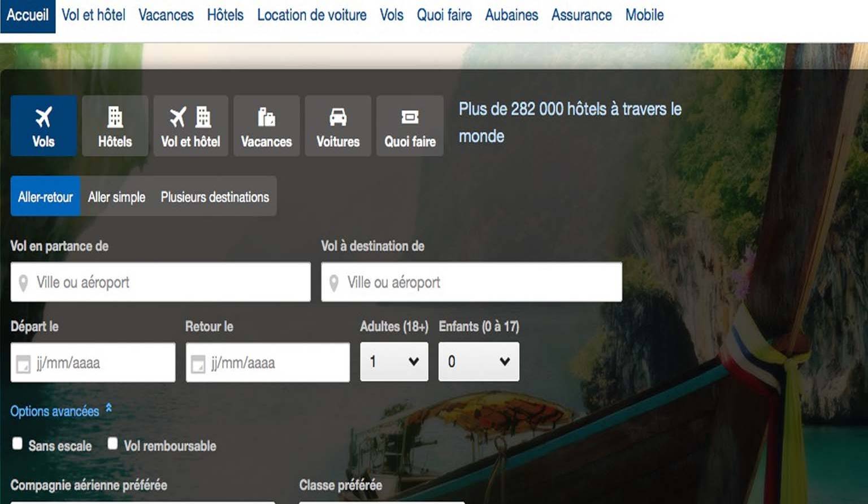The height and width of the screenshot is (504, 868).
Task: Open the Enfants (0 à 17) dropdown
Action: pyautogui.click(x=479, y=362)
